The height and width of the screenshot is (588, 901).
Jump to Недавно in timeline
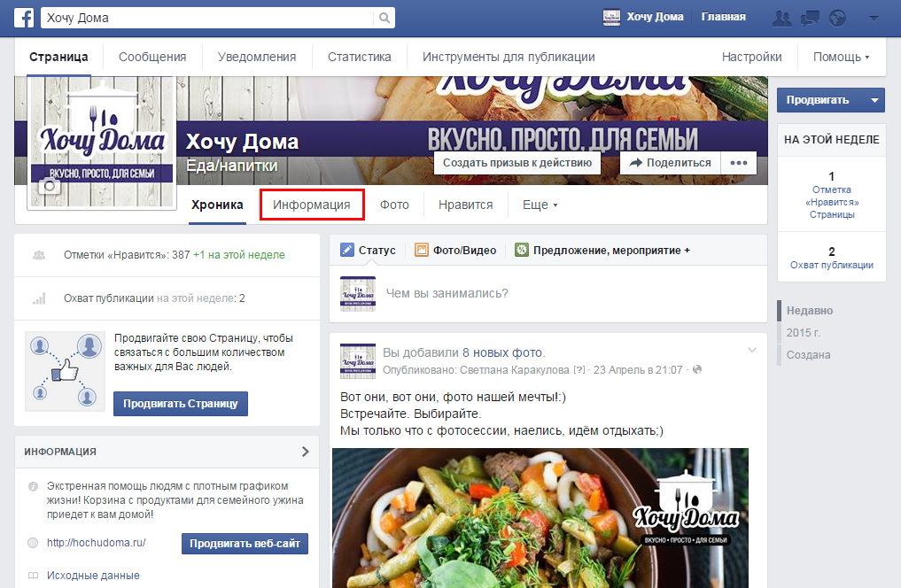pos(809,311)
